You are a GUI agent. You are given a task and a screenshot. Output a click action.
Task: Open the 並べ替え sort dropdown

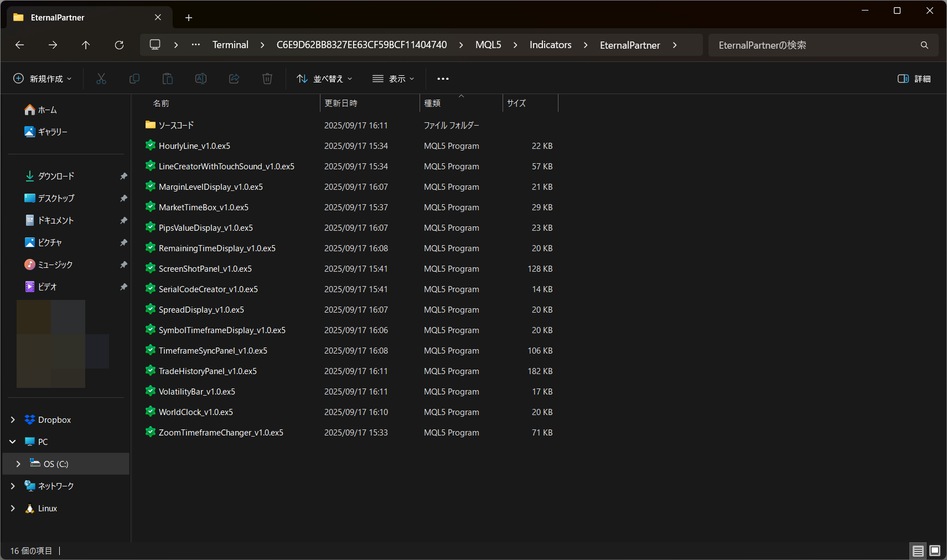click(324, 79)
